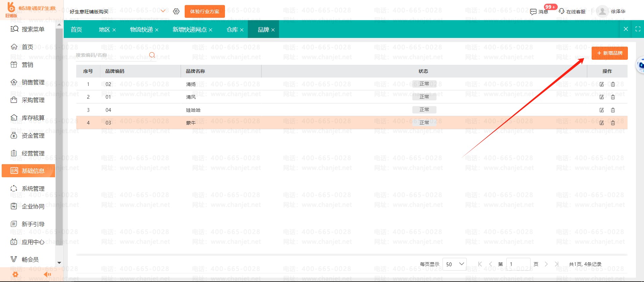This screenshot has width=644, height=282.
Task: Open 畅会员 sidebar icon
Action: pos(14,259)
